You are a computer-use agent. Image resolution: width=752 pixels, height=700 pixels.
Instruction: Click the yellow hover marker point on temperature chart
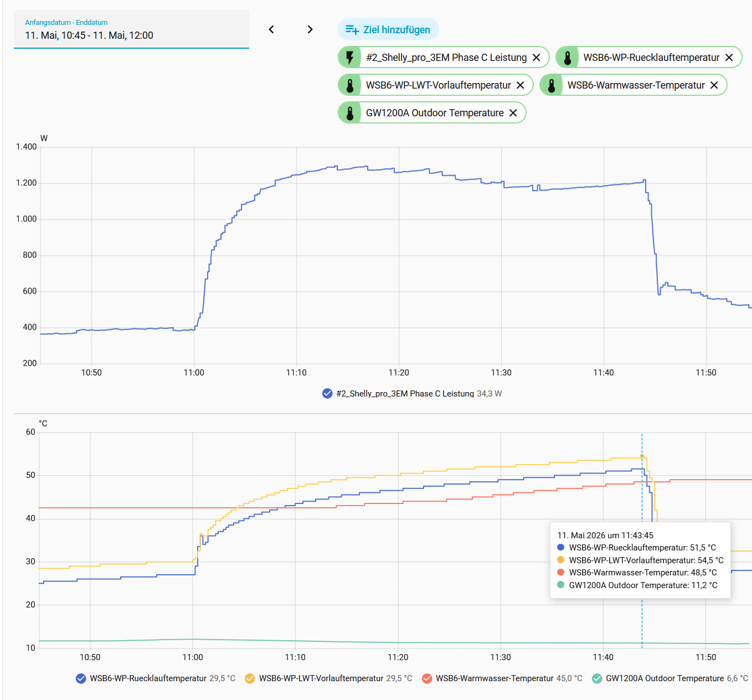coord(642,456)
